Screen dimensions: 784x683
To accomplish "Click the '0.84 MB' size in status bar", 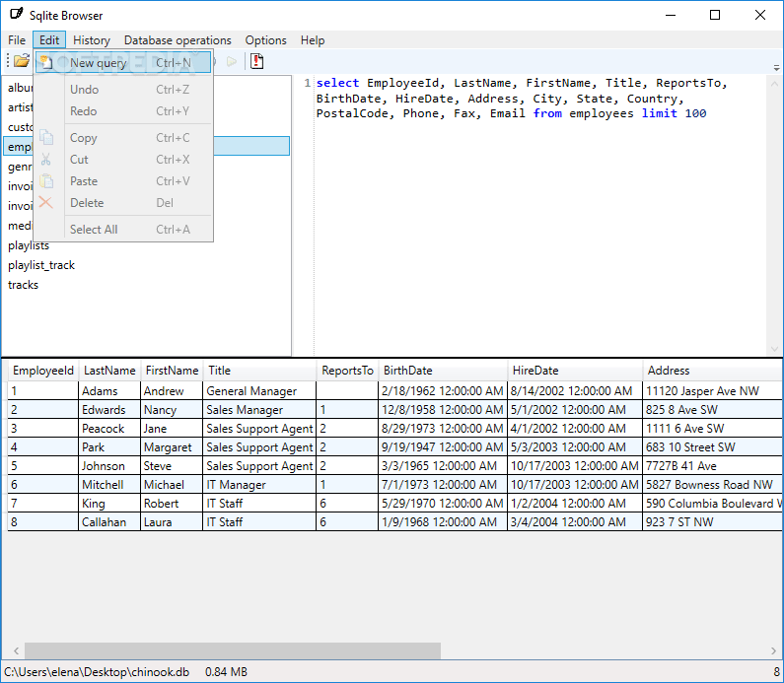I will coord(226,672).
